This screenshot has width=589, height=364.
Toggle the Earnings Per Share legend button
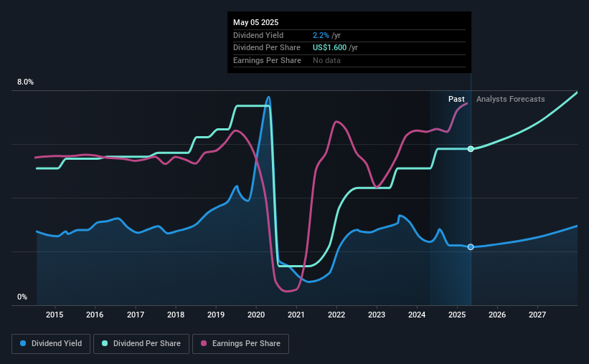click(240, 344)
